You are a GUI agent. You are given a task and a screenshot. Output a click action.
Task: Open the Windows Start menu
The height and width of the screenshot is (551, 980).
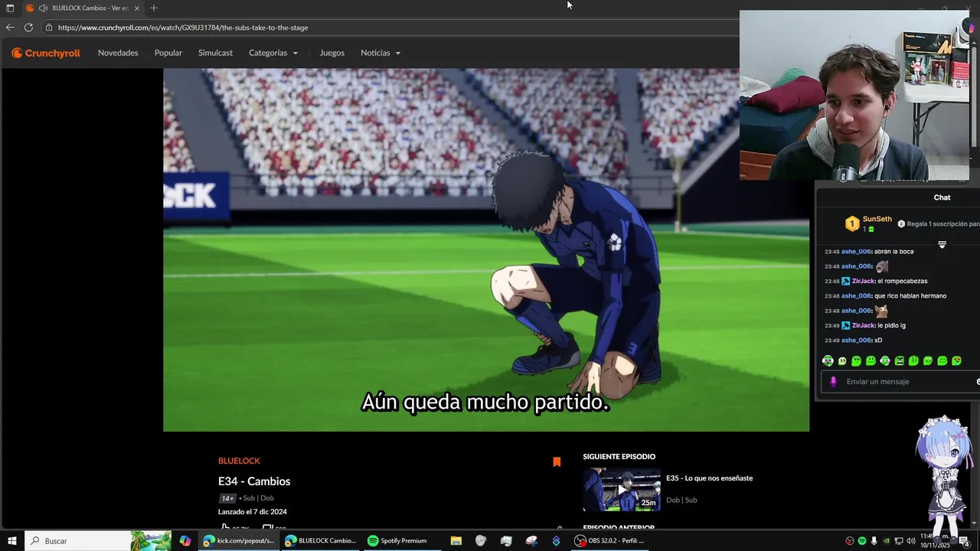tap(12, 541)
